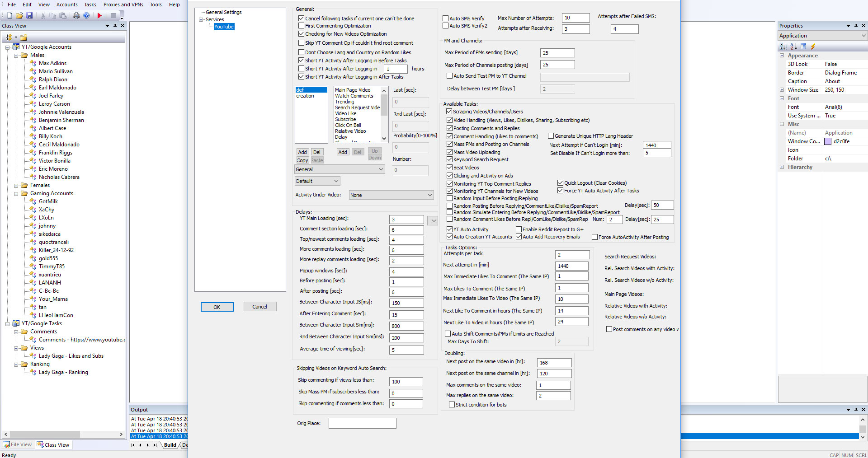The image size is (868, 458).
Task: Run the tasks with the red play icon
Action: coord(99,15)
